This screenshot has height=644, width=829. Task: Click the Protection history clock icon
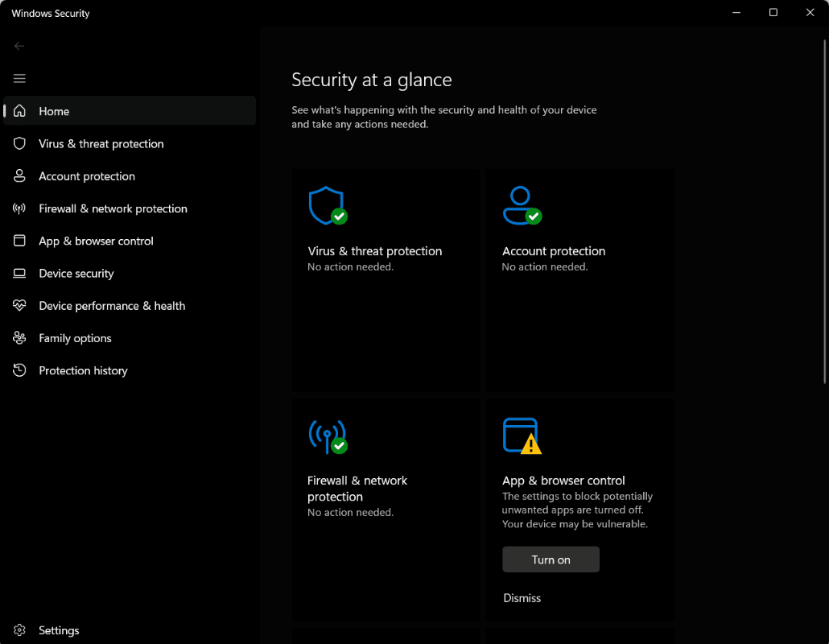pyautogui.click(x=19, y=370)
